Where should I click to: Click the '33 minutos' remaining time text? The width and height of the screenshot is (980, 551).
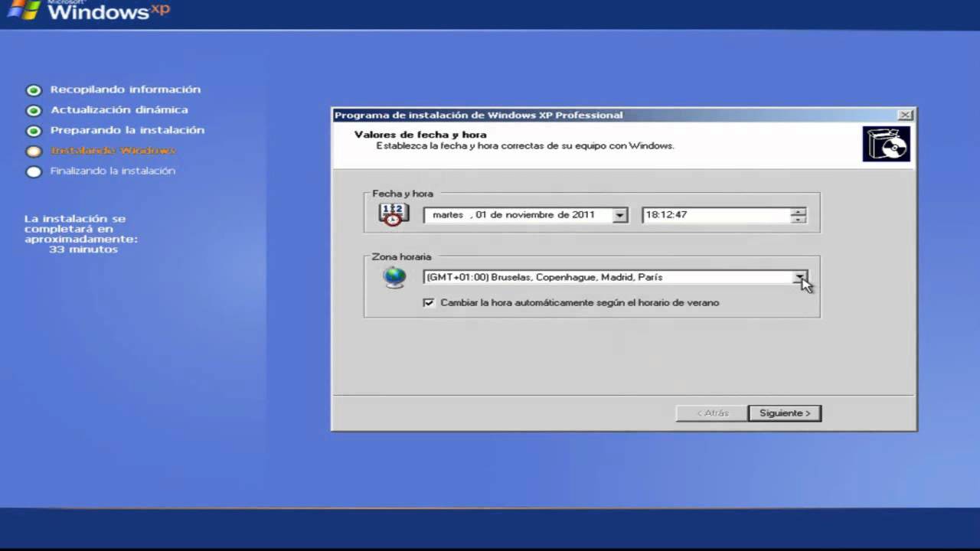click(83, 249)
